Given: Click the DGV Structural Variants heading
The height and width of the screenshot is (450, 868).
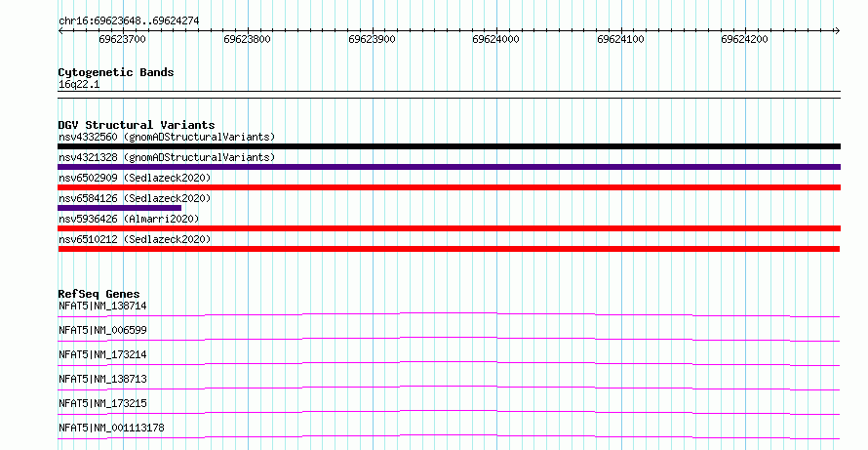Looking at the screenshot, I should (x=137, y=125).
